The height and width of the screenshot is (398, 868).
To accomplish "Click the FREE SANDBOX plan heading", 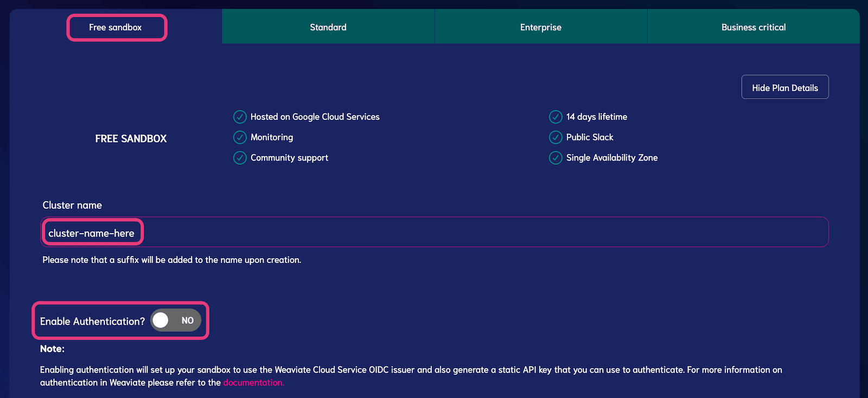I will click(x=131, y=139).
